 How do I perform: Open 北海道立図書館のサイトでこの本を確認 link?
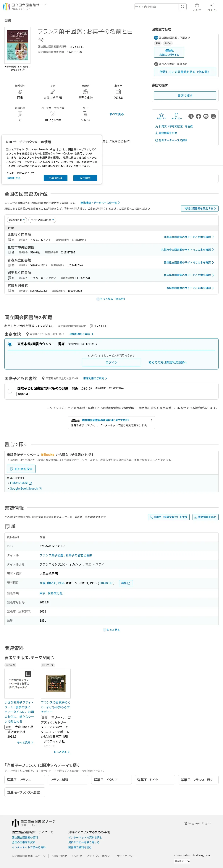coord(189,237)
